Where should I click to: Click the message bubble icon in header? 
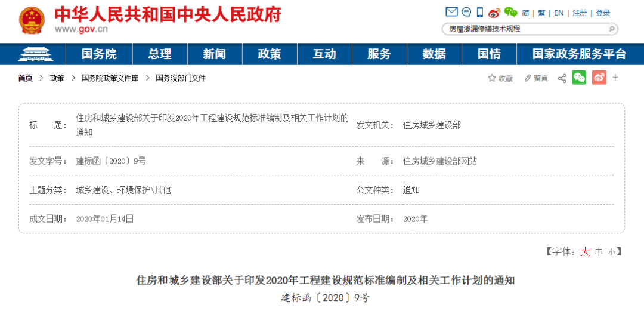(x=466, y=13)
